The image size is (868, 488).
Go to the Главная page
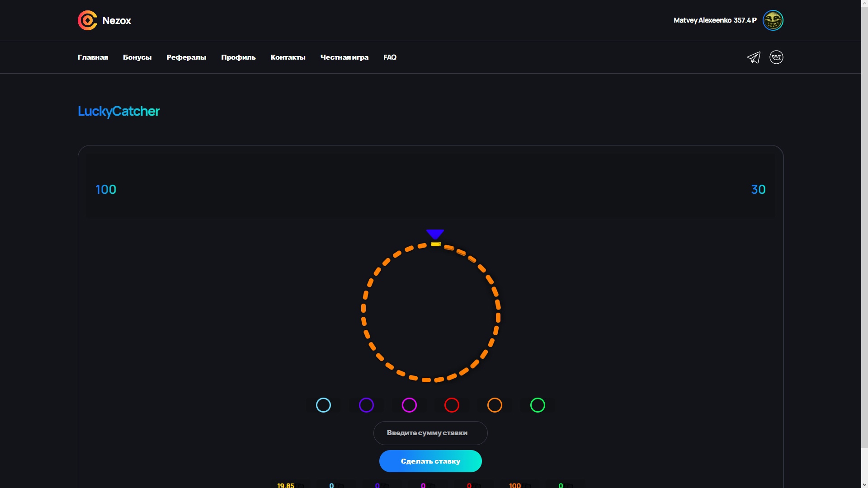(x=93, y=57)
